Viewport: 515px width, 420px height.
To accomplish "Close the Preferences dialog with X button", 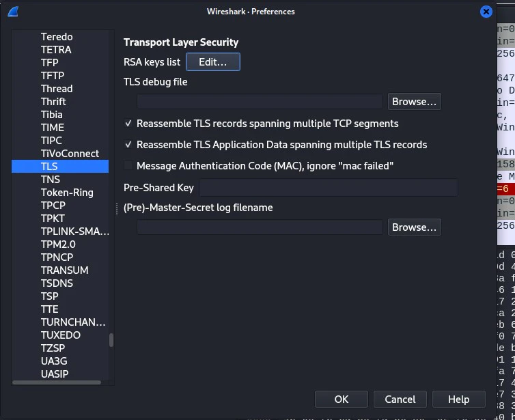I will click(x=486, y=12).
